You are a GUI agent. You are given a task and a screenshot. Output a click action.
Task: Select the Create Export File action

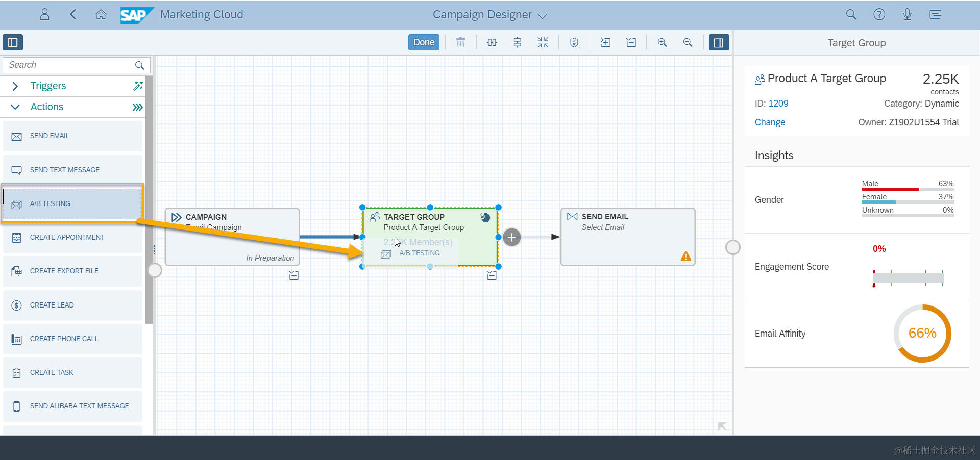tap(72, 271)
